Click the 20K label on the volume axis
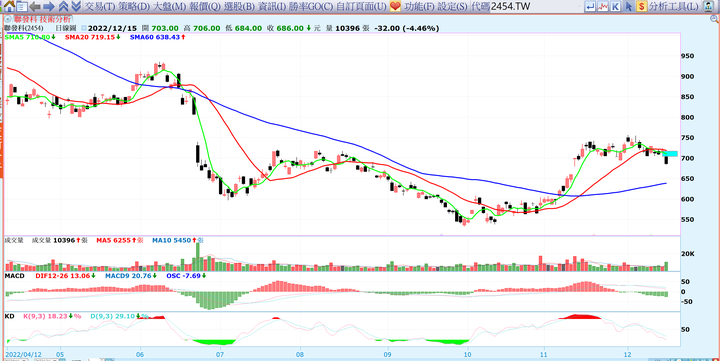The width and height of the screenshot is (720, 361). pos(687,254)
